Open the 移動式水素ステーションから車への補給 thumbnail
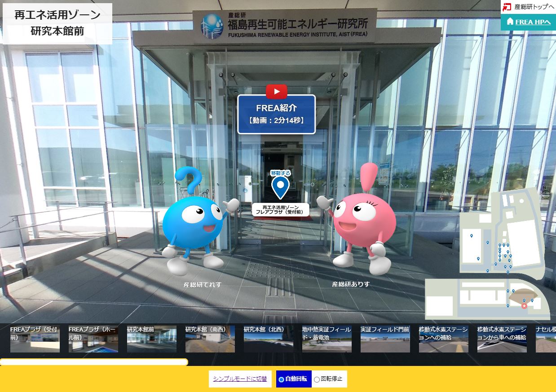 coord(502,339)
